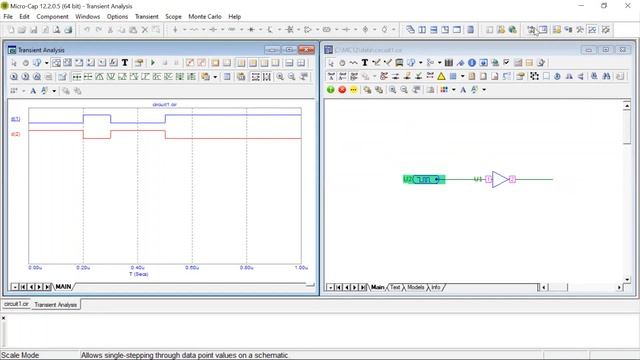Toggle the checkbox icon in schematic toolbar
640x360 pixels.
507,63
